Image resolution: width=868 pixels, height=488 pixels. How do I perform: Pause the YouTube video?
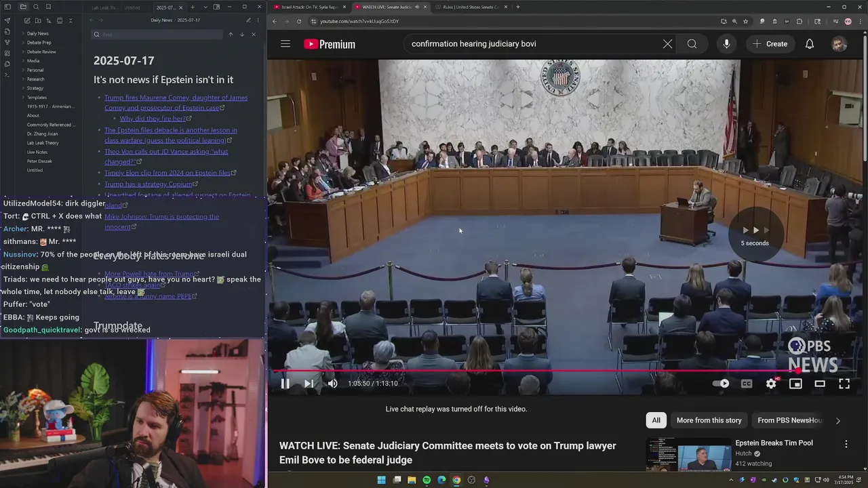pos(285,384)
